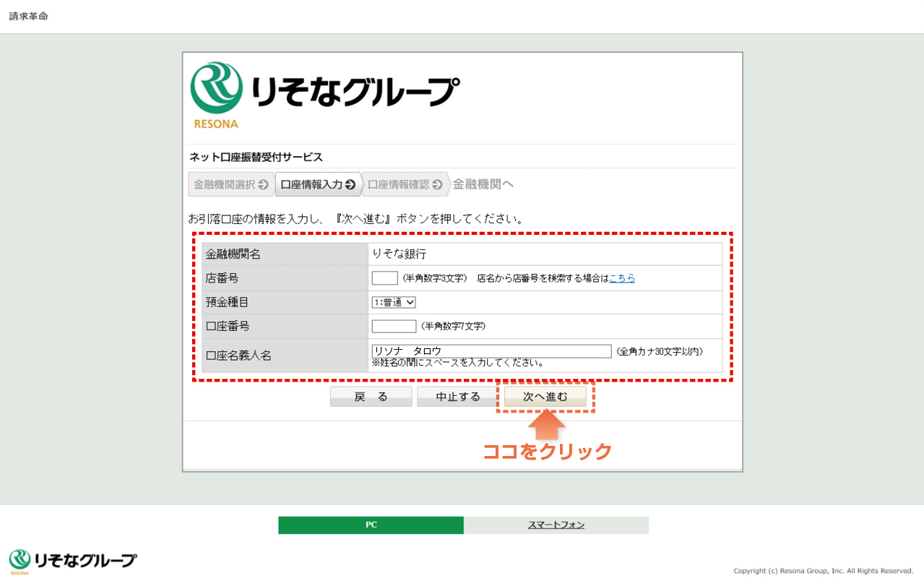Click the 口座名義人名 label cell
The width and height of the screenshot is (924, 581).
pos(285,356)
